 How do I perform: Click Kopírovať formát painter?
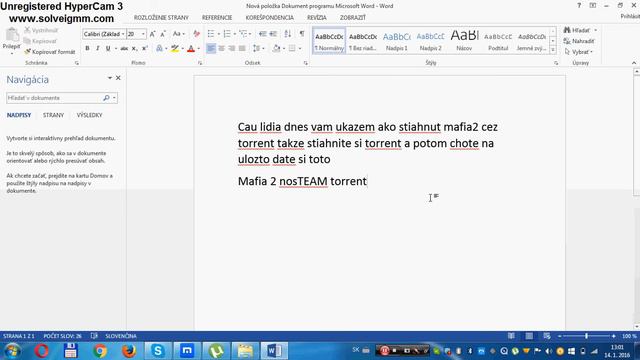click(x=50, y=52)
